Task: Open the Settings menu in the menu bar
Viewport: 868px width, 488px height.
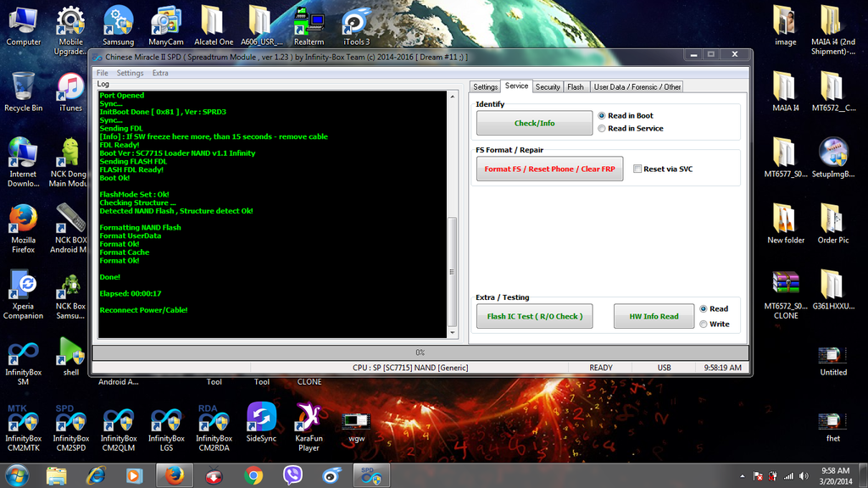Action: (x=130, y=73)
